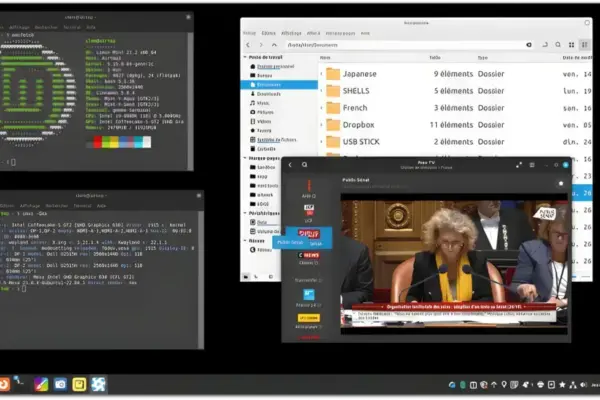
Task: Show tree view via sidebar bottom icon
Action: point(256,276)
